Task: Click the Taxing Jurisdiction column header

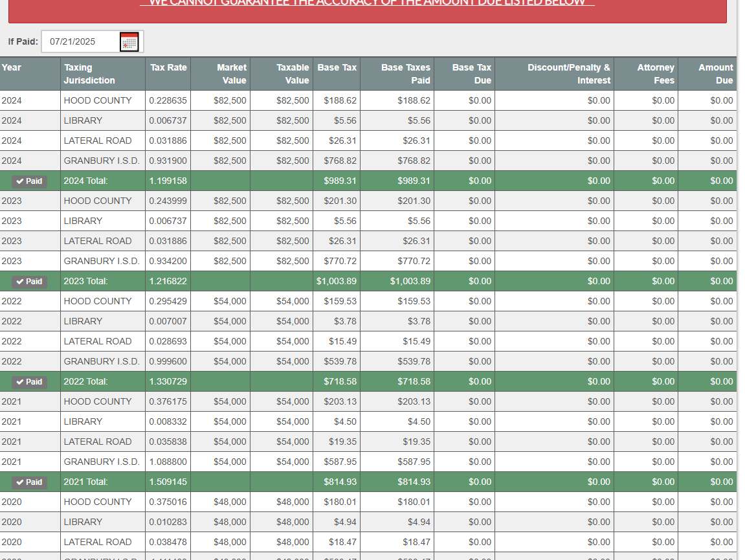Action: (89, 74)
